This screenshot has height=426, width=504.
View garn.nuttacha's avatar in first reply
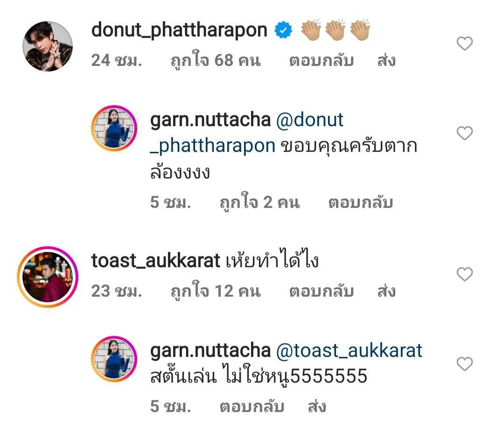[x=114, y=128]
